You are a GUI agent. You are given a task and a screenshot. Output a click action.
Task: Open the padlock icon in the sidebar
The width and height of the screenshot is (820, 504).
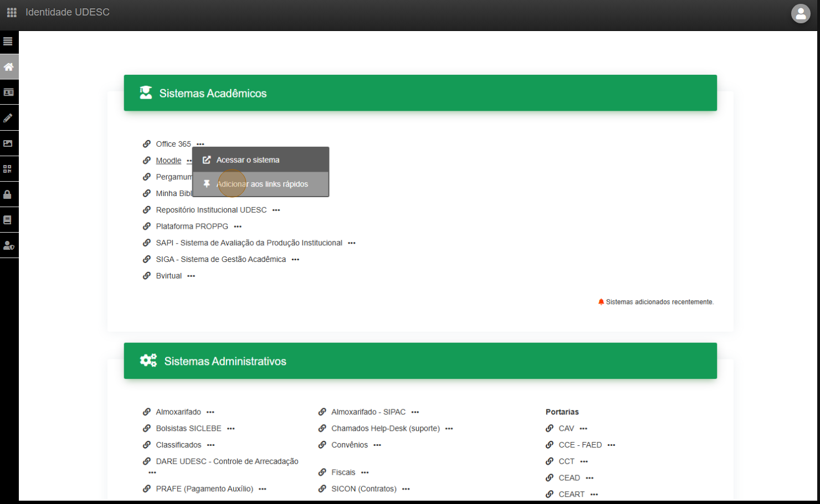8,194
